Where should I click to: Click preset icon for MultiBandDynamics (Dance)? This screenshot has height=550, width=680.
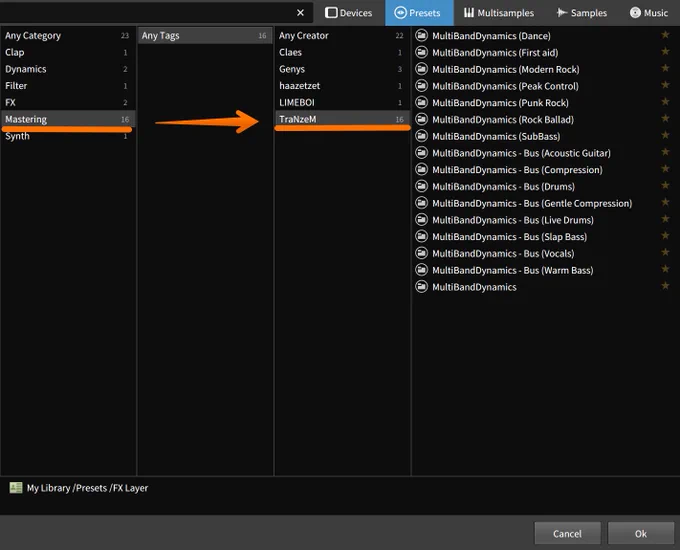pyautogui.click(x=422, y=35)
